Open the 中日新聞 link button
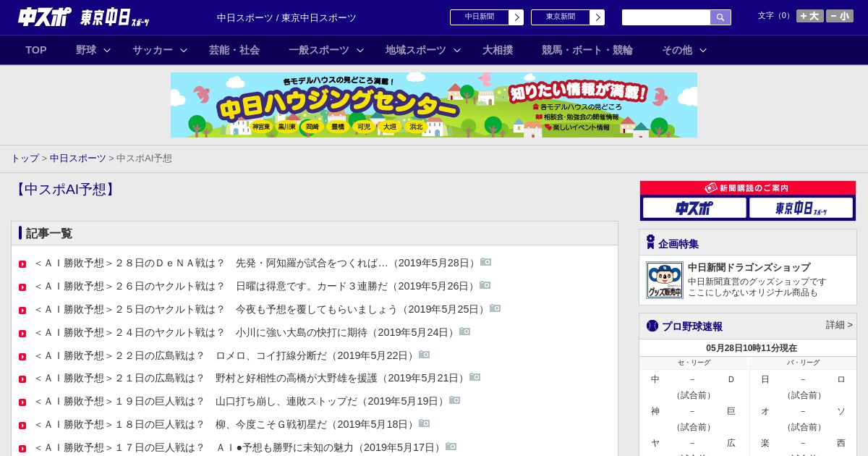Image resolution: width=868 pixels, height=456 pixels. coord(486,17)
